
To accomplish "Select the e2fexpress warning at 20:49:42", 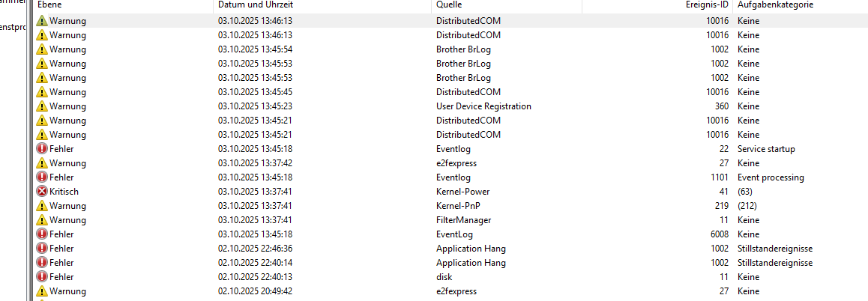I will click(456, 291).
